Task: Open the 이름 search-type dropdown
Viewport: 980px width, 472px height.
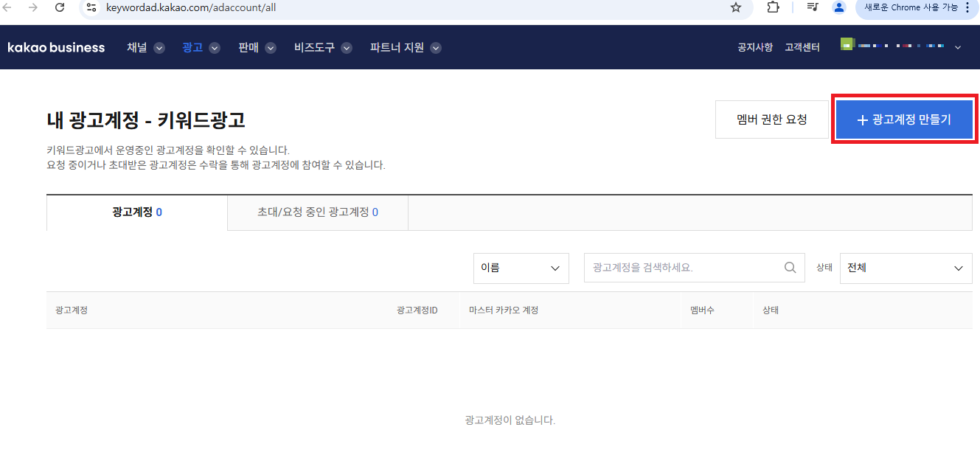Action: [521, 268]
